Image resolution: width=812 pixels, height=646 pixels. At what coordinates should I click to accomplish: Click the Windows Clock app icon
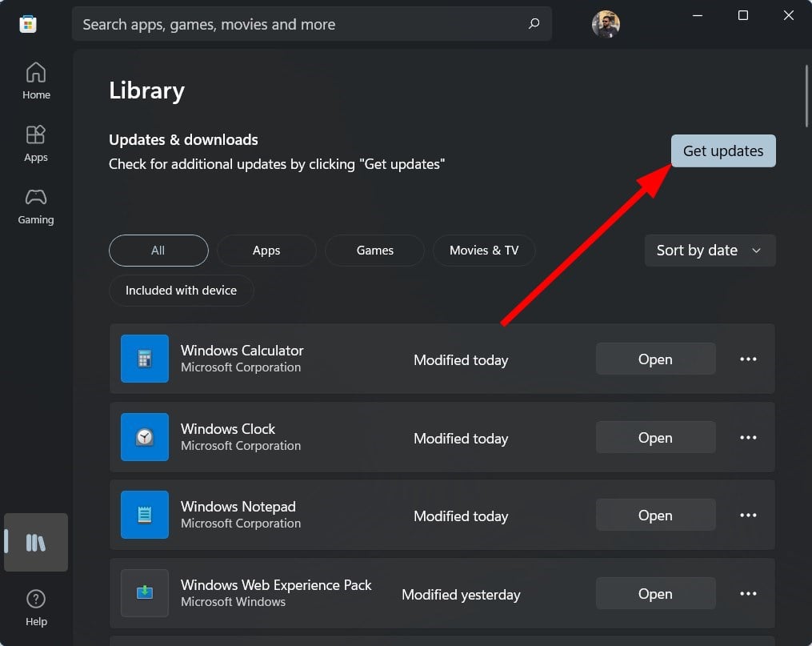(x=145, y=437)
